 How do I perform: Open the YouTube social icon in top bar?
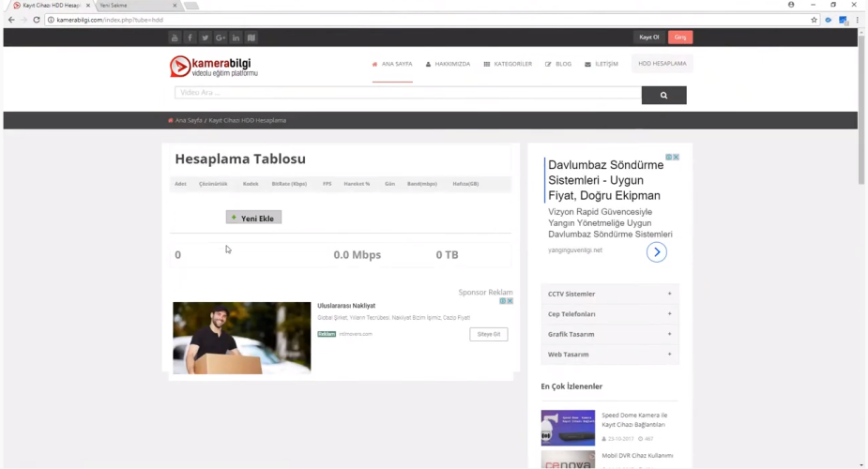(x=175, y=38)
